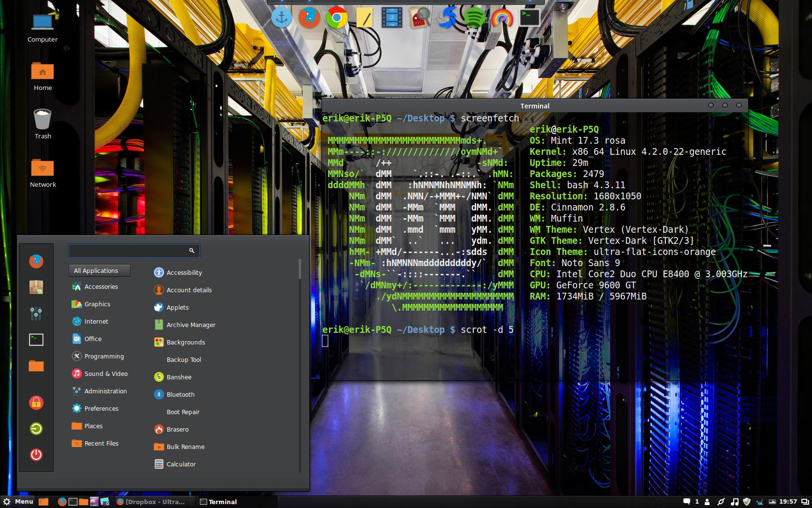Open Spotify from the top dock
812x508 pixels.
point(475,17)
